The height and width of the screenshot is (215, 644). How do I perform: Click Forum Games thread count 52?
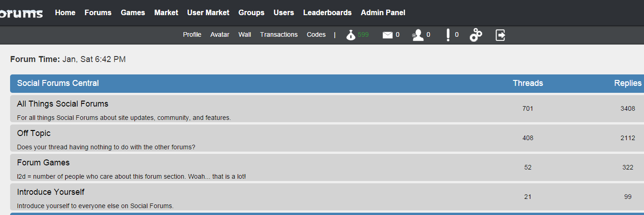click(528, 167)
